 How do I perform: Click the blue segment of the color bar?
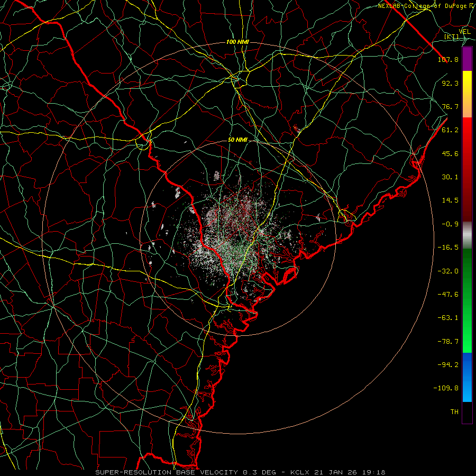pyautogui.click(x=467, y=377)
